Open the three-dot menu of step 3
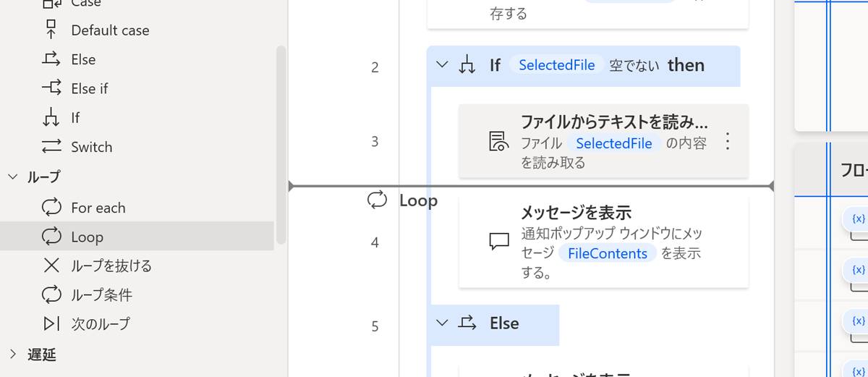Image resolution: width=868 pixels, height=377 pixels. [728, 141]
